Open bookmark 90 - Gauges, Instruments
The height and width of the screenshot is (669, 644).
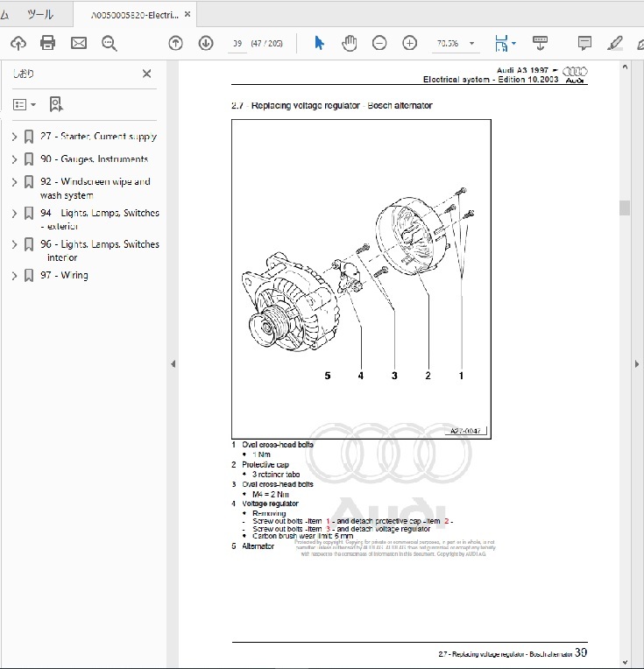(95, 158)
